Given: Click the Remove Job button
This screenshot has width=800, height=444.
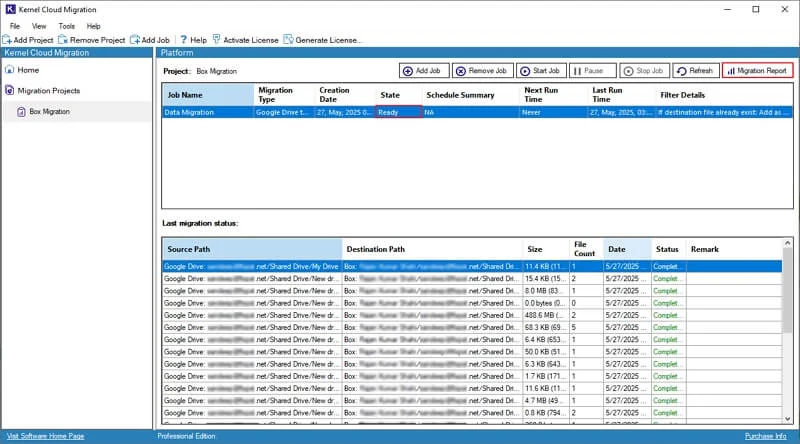Looking at the screenshot, I should click(x=482, y=70).
